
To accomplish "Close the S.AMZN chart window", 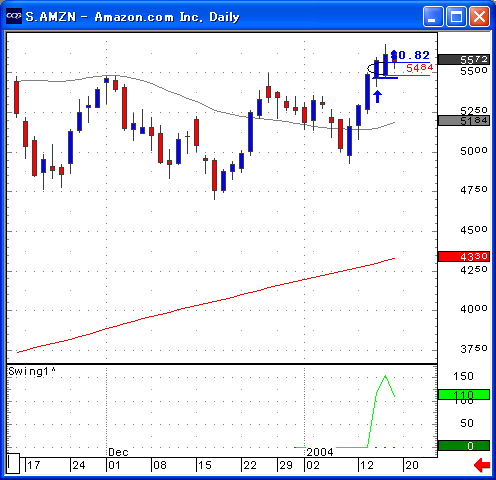I will [480, 16].
